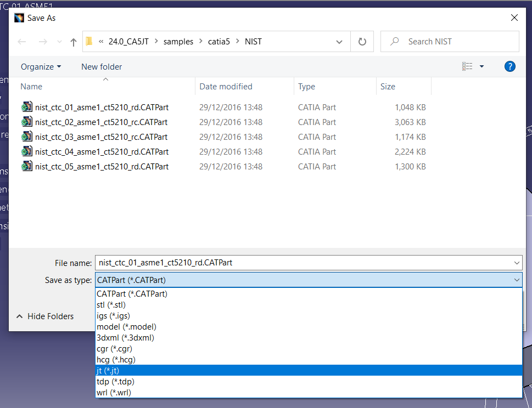Choose wrl (*.wrl) format
This screenshot has height=408, width=532.
tap(309, 393)
